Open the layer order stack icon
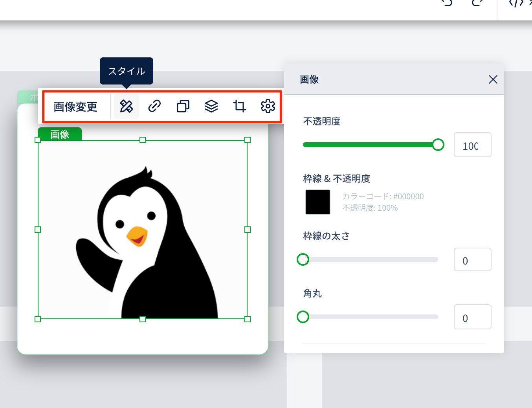532x408 pixels. (211, 106)
